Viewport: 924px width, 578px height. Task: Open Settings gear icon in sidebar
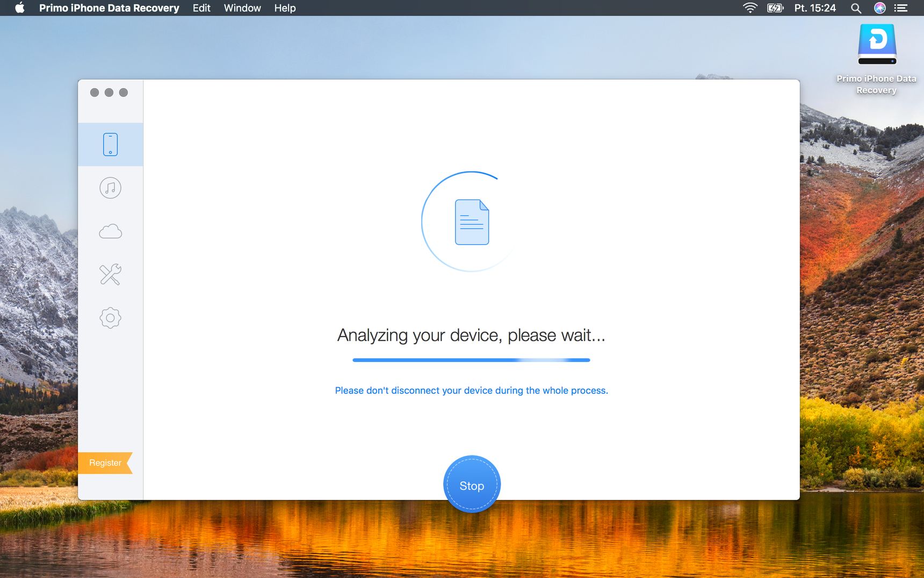click(x=110, y=318)
